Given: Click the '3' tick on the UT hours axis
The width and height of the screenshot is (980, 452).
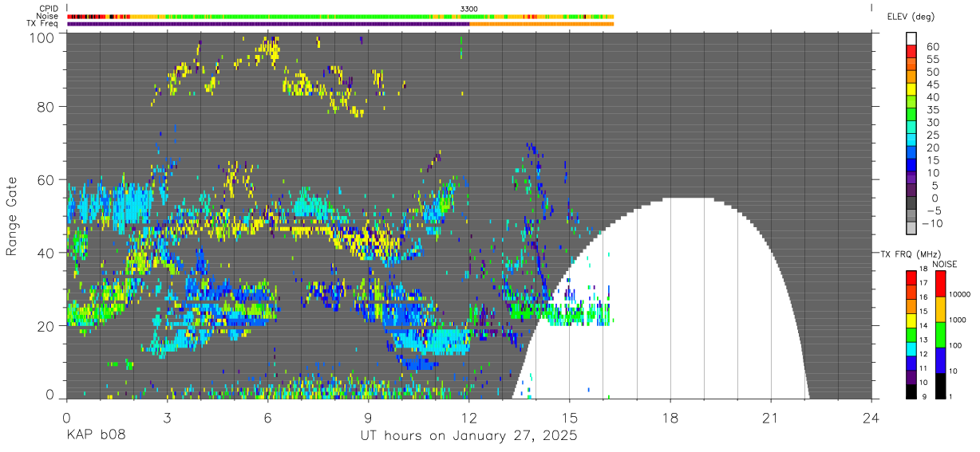Looking at the screenshot, I should pyautogui.click(x=168, y=417).
